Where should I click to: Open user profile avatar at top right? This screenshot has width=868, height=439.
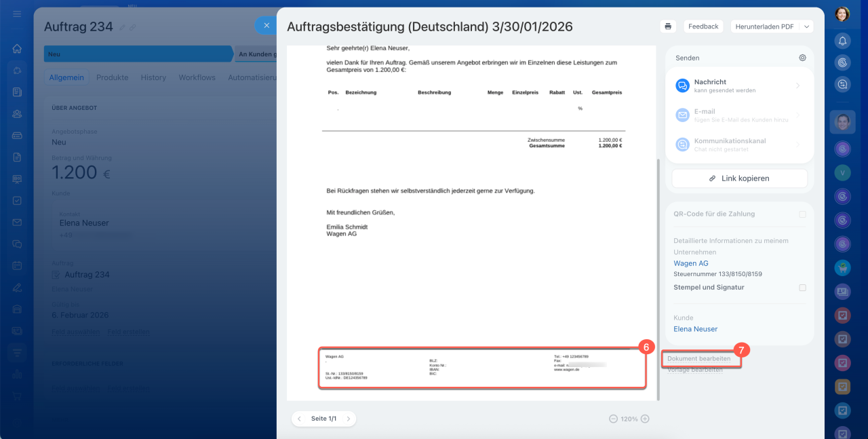pyautogui.click(x=842, y=14)
